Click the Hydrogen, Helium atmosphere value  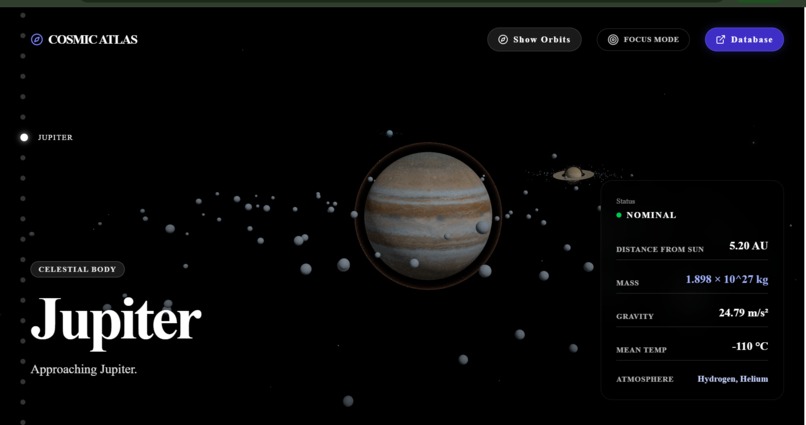coord(732,379)
